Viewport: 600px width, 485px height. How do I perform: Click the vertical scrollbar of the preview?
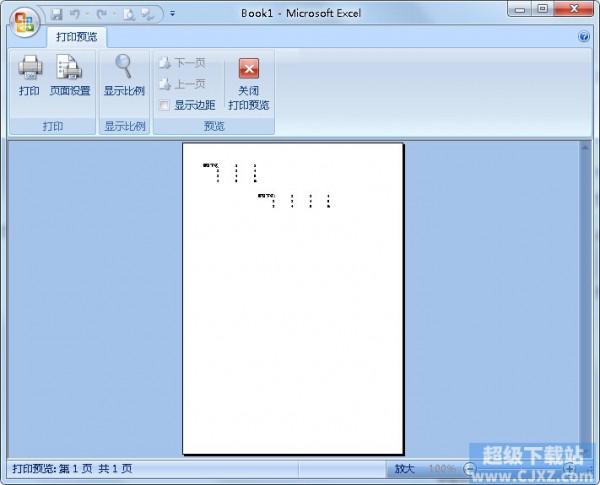pyautogui.click(x=585, y=300)
